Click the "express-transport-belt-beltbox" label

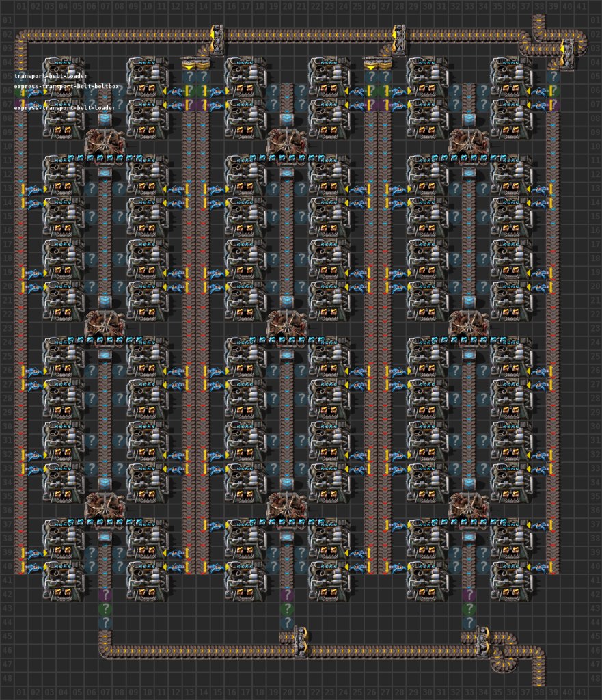(x=66, y=86)
